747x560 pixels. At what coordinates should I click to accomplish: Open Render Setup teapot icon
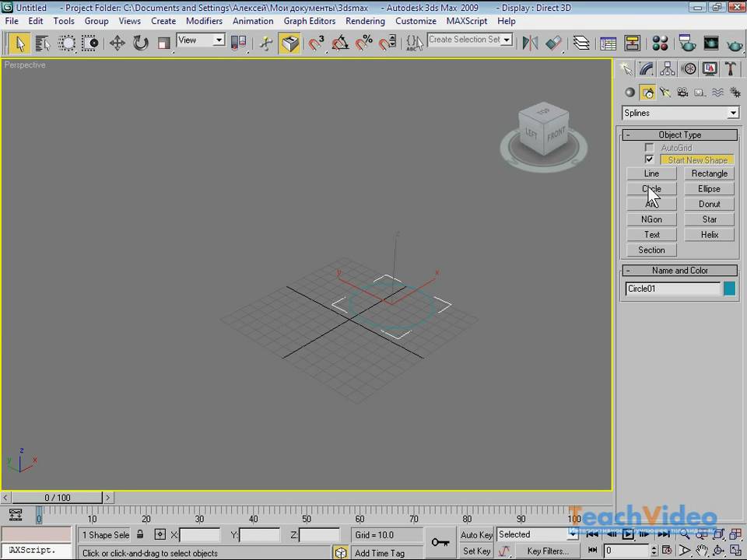(687, 44)
